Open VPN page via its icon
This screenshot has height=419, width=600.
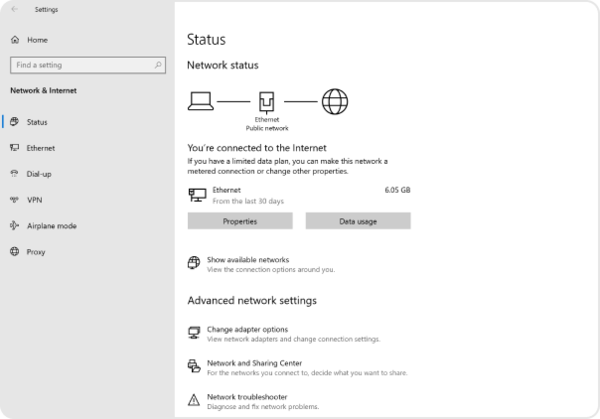[14, 200]
